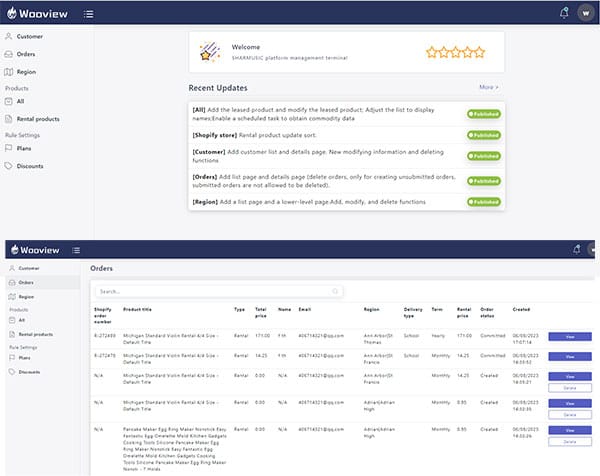Select the fifth rating star in the Welcome card
600x476 pixels.
tap(479, 52)
